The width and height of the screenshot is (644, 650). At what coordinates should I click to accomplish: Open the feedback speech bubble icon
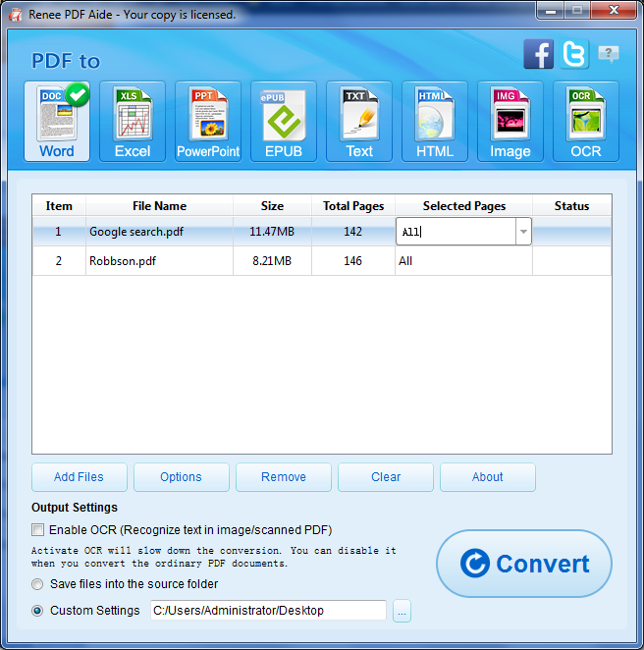click(609, 54)
